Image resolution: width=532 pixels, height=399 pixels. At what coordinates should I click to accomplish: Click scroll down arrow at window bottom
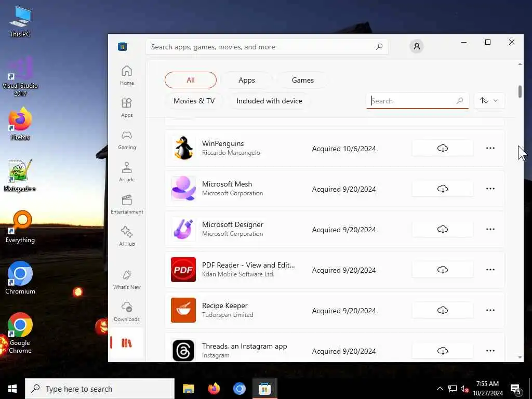tap(520, 357)
